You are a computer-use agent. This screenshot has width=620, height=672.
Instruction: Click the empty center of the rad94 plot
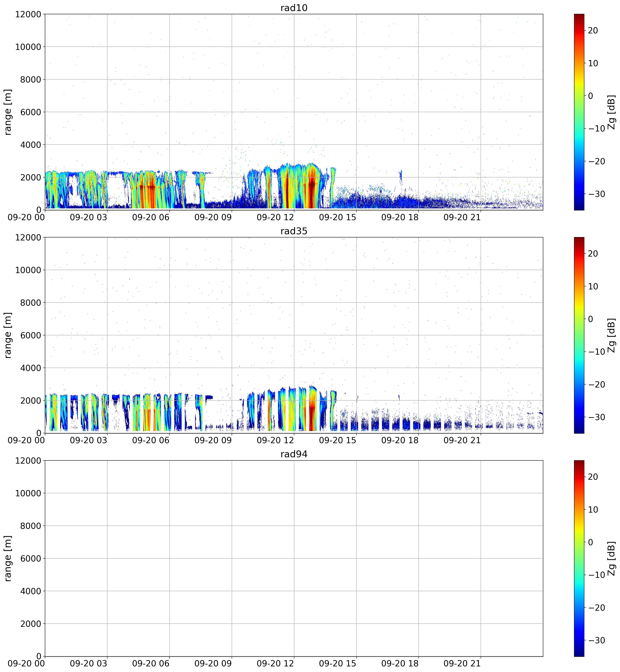pos(294,558)
